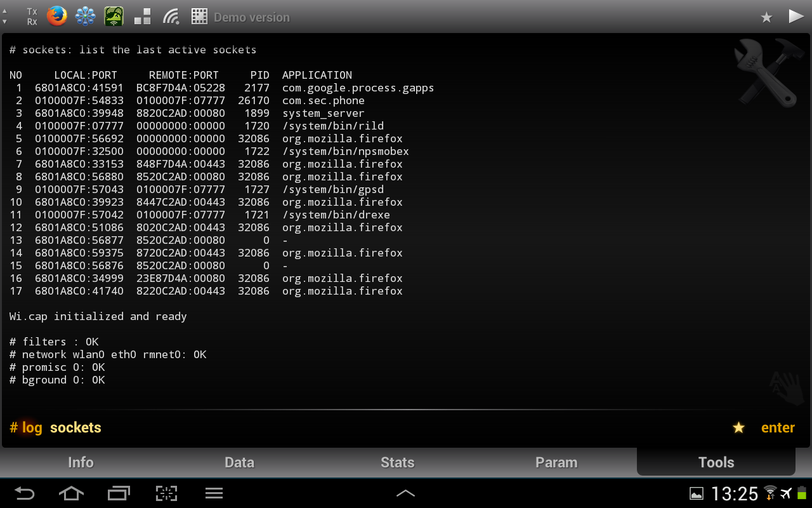The image size is (812, 508).
Task: Tap local address 6801A8C0:33153
Action: click(79, 164)
